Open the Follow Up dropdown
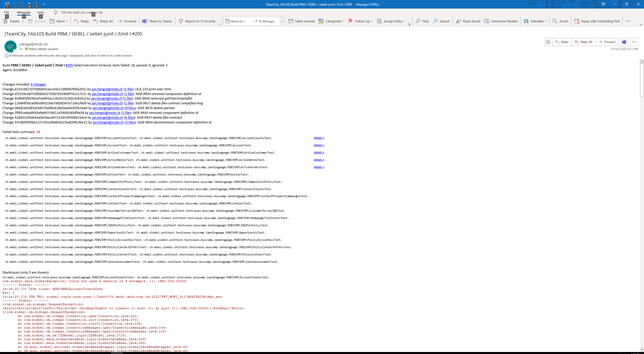The width and height of the screenshot is (644, 354). pos(360,21)
